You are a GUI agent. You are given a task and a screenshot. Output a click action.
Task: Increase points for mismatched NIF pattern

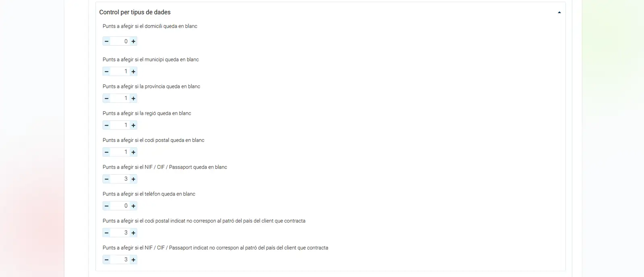[x=134, y=260]
